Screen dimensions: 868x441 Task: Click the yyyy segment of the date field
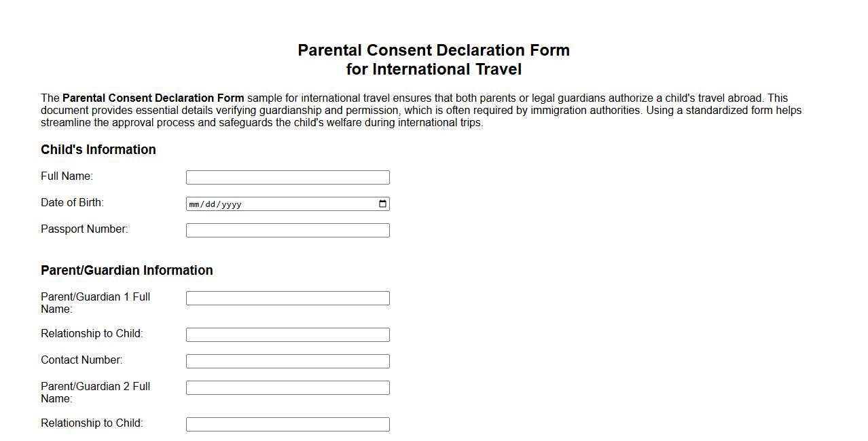click(232, 204)
